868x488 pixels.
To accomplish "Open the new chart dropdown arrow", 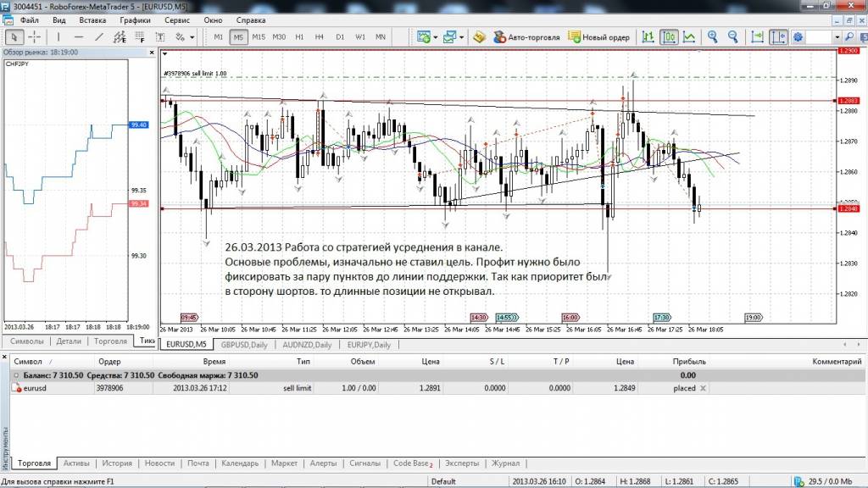I will coord(435,38).
